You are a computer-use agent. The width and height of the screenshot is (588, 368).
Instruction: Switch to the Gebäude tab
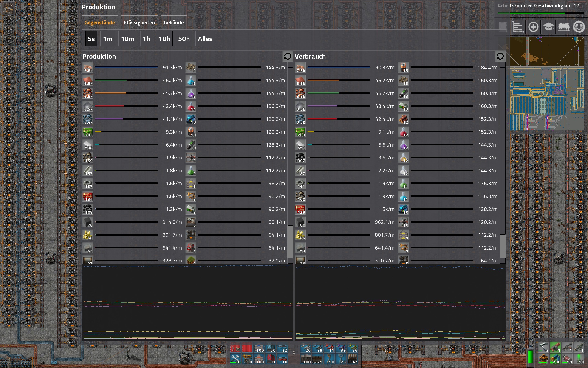tap(174, 23)
